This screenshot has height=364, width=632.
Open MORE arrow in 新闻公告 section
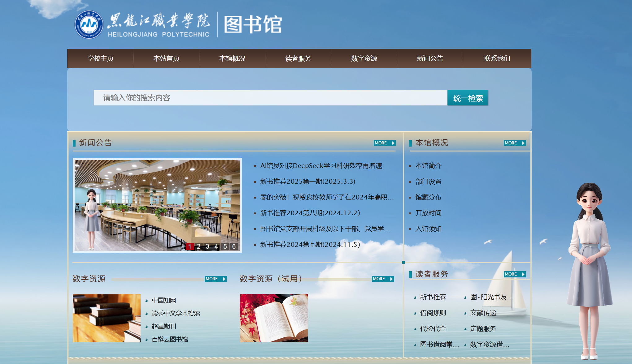[x=385, y=143]
